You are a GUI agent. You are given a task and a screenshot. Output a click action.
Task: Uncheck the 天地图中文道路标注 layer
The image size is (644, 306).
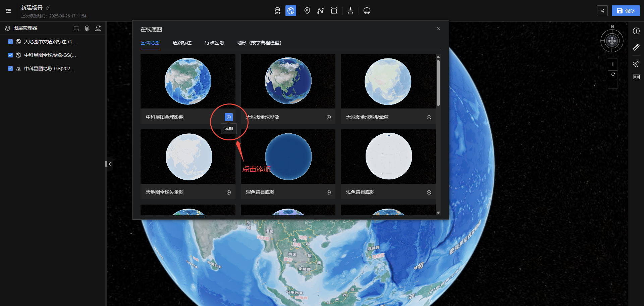[x=10, y=42]
